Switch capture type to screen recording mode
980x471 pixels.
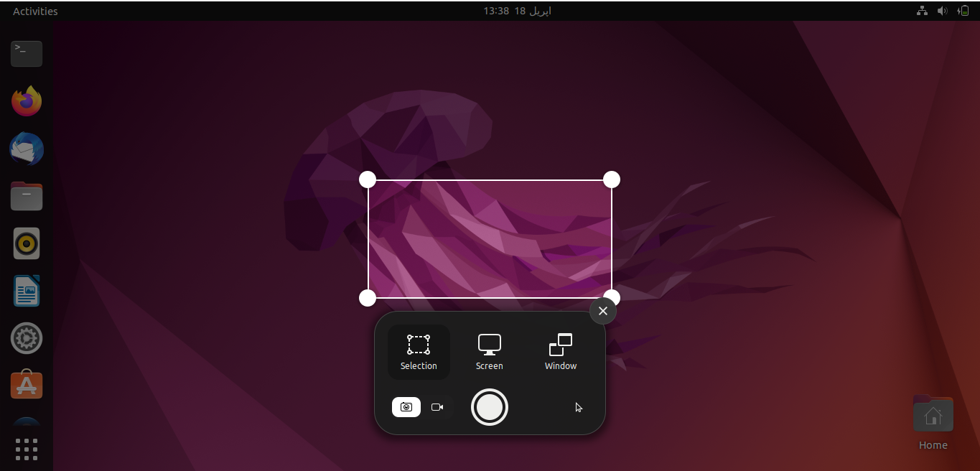pyautogui.click(x=437, y=407)
